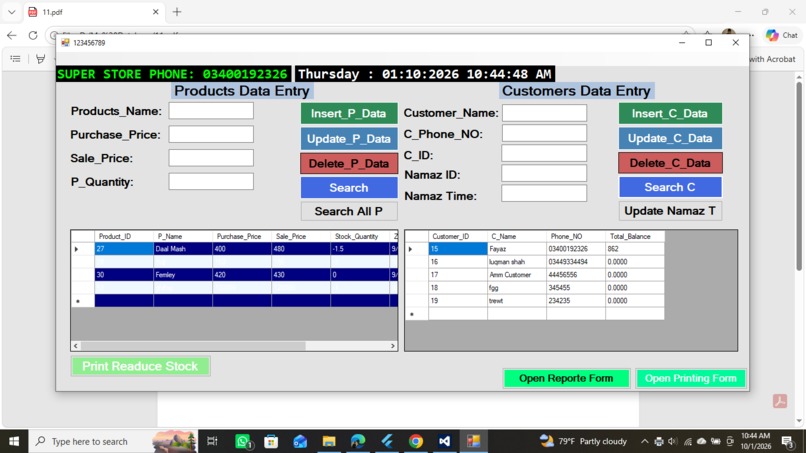Select the Femley product cell
The width and height of the screenshot is (806, 453).
(x=182, y=275)
